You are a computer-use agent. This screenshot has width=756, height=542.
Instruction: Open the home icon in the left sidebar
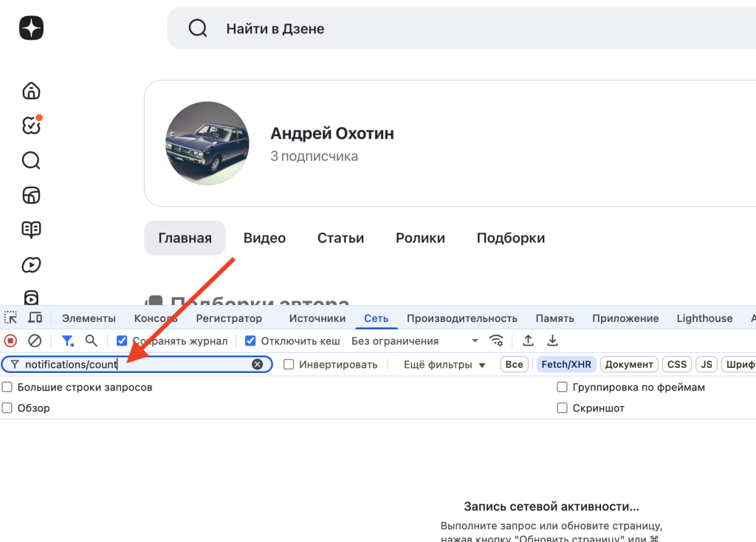tap(31, 91)
